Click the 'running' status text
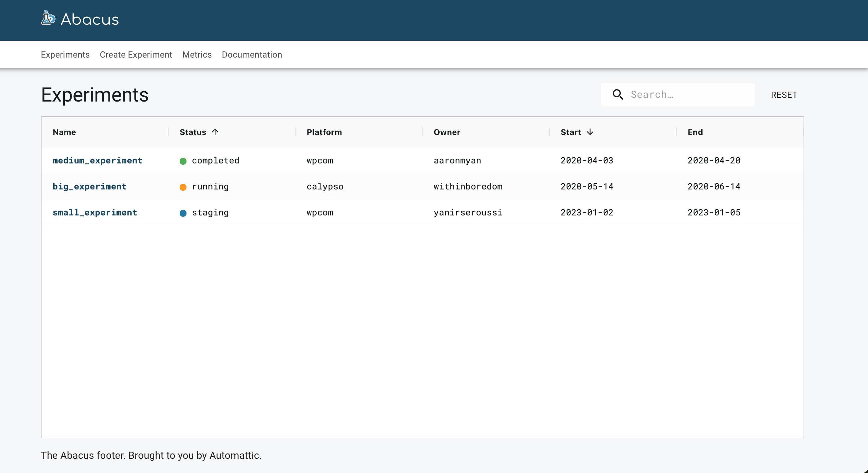The width and height of the screenshot is (868, 473). pos(210,186)
